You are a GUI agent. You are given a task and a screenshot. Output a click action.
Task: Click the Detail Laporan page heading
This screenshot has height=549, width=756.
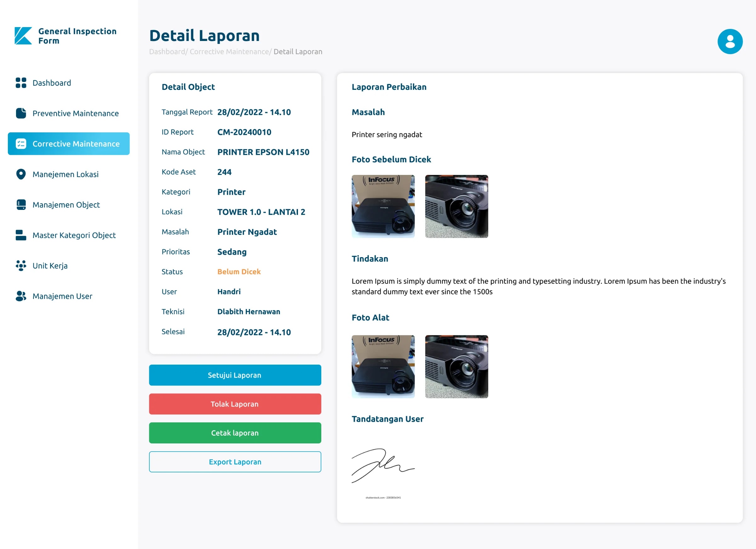(204, 36)
